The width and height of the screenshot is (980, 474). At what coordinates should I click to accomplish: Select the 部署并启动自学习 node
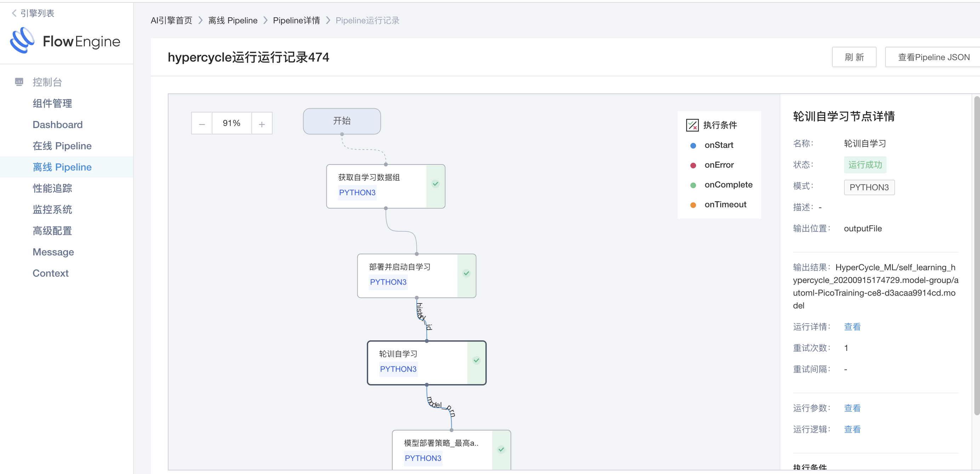point(417,276)
